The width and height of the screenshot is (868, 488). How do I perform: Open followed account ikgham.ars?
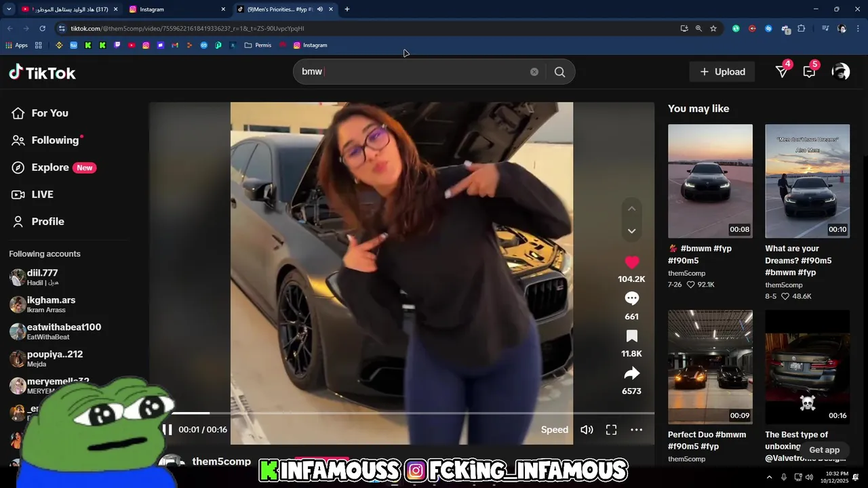pyautogui.click(x=51, y=304)
